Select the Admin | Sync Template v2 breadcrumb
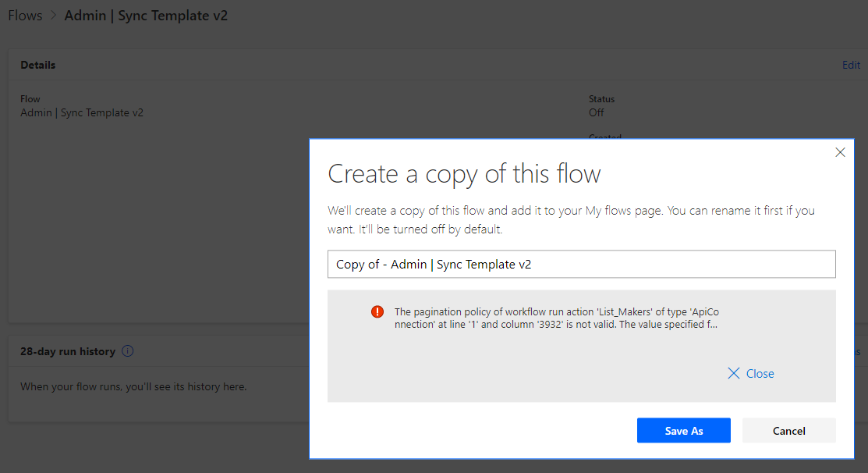 point(146,15)
